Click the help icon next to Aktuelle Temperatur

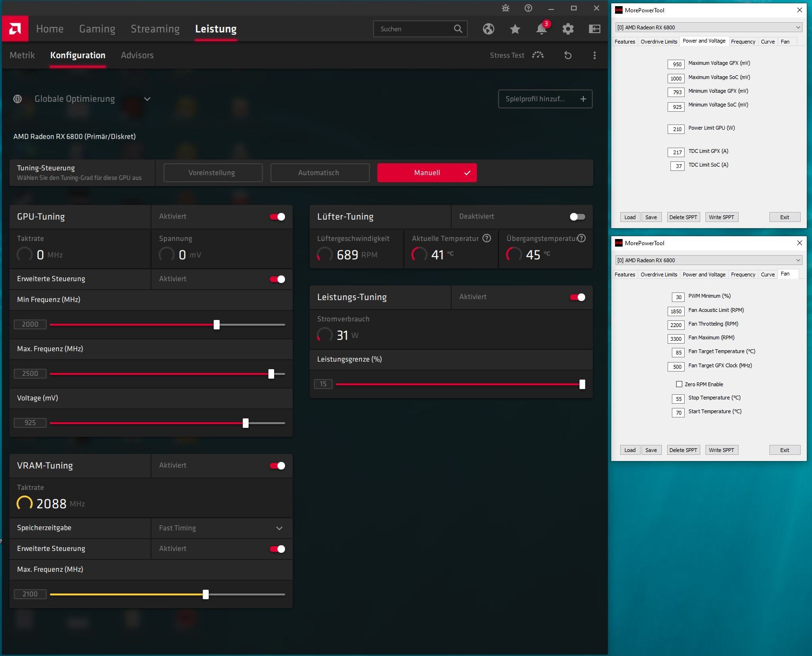click(487, 238)
